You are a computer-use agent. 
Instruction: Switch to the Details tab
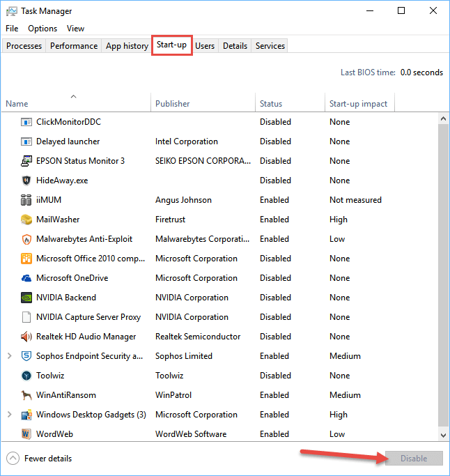tap(235, 46)
